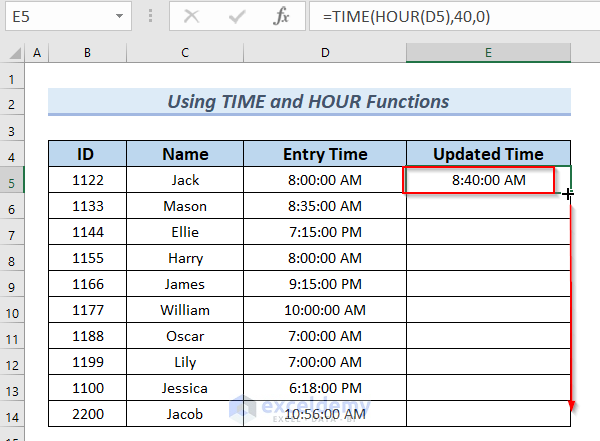Viewport: 600px width, 441px height.
Task: Select column B header
Action: 88,53
